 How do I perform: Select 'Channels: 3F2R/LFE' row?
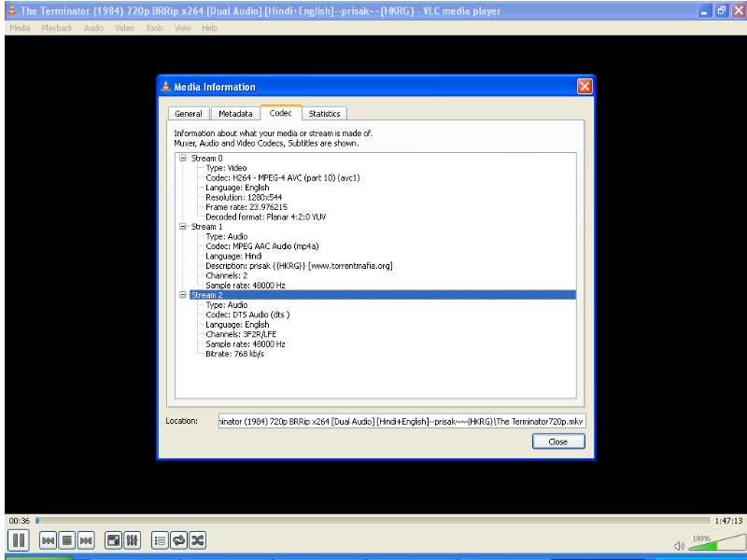241,334
